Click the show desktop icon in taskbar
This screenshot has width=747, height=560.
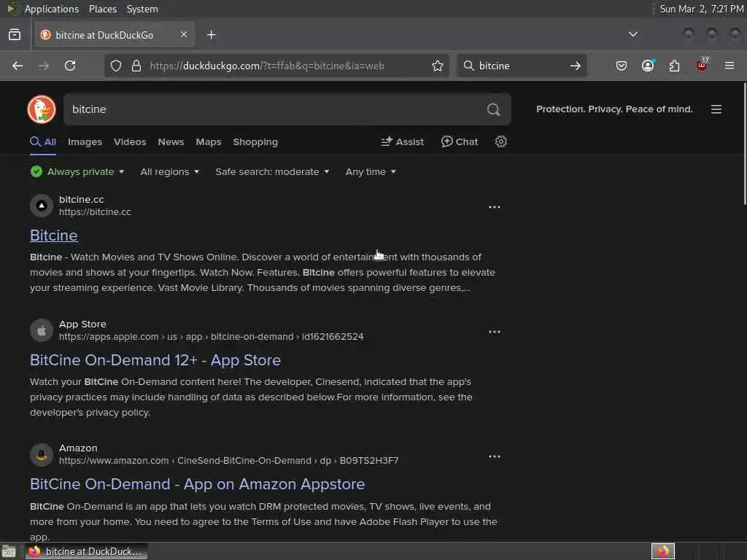pos(9,551)
